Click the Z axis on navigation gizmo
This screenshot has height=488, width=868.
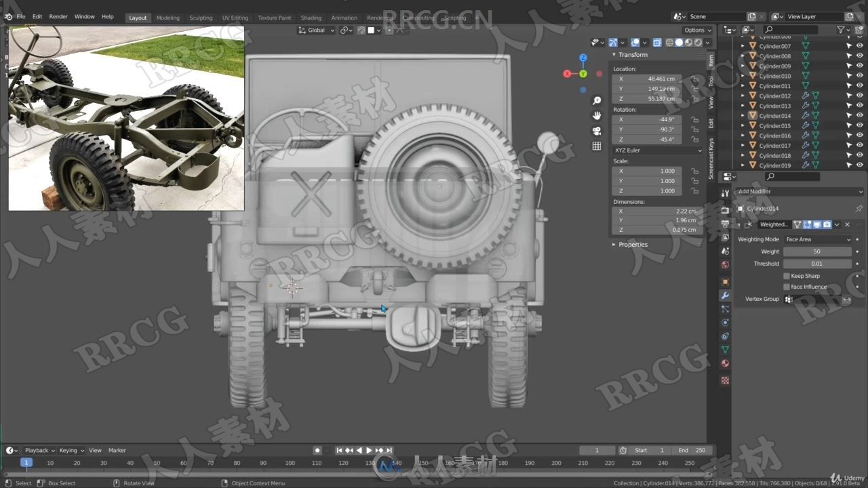click(583, 58)
